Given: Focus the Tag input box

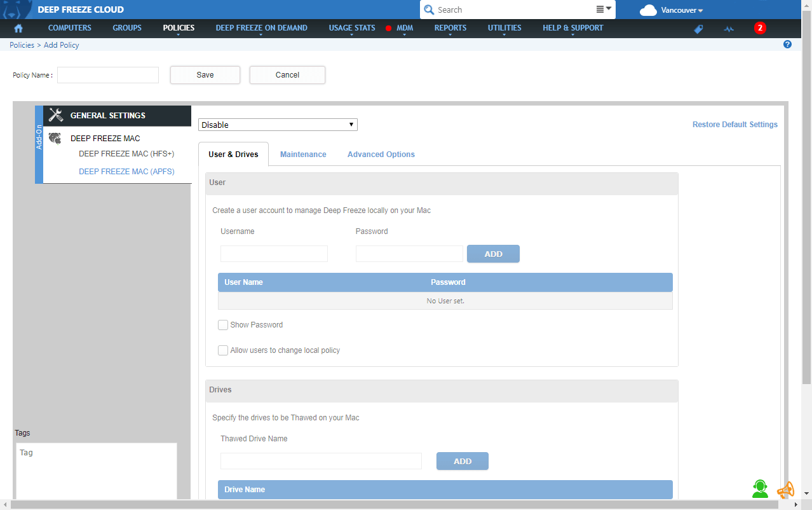Looking at the screenshot, I should coord(97,471).
